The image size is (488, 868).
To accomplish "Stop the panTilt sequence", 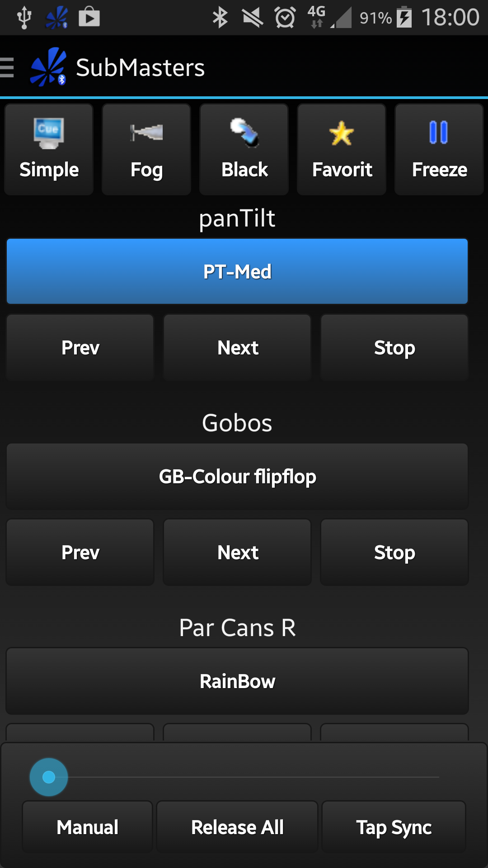I will coord(394,348).
